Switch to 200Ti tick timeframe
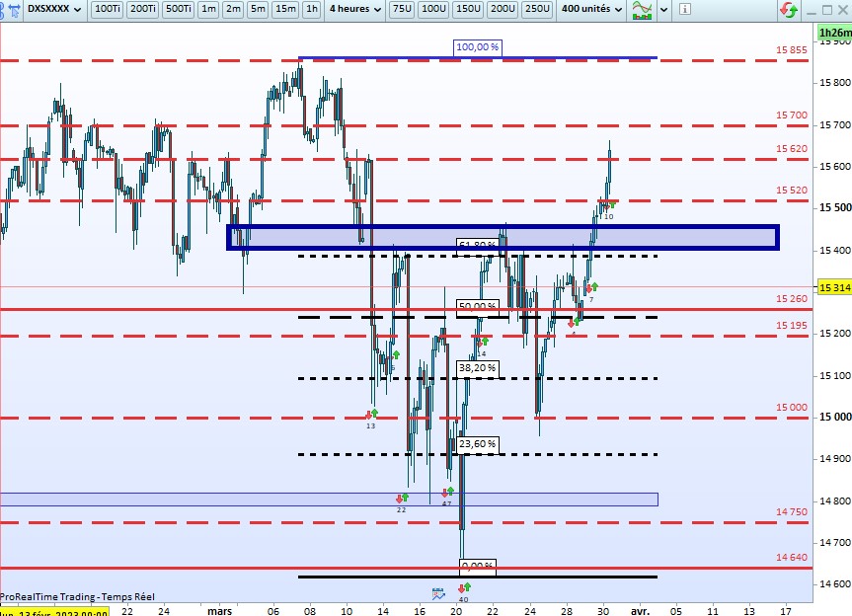This screenshot has width=852, height=616. point(143,9)
